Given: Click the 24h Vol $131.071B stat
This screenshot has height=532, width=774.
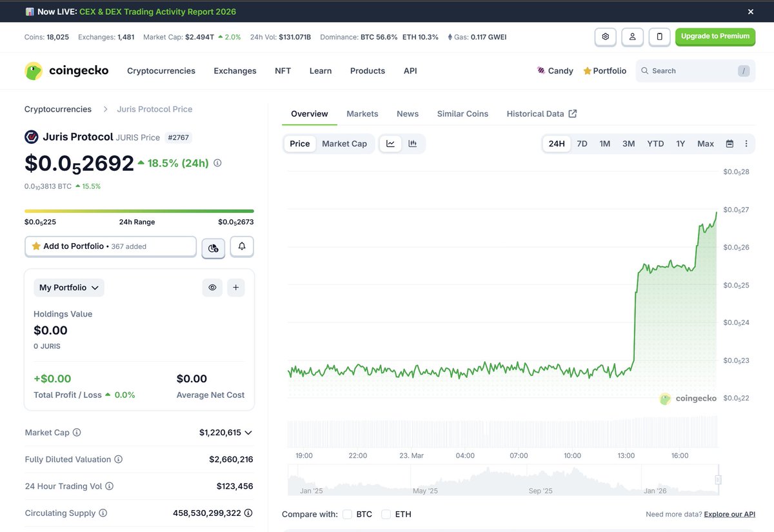Looking at the screenshot, I should 281,37.
